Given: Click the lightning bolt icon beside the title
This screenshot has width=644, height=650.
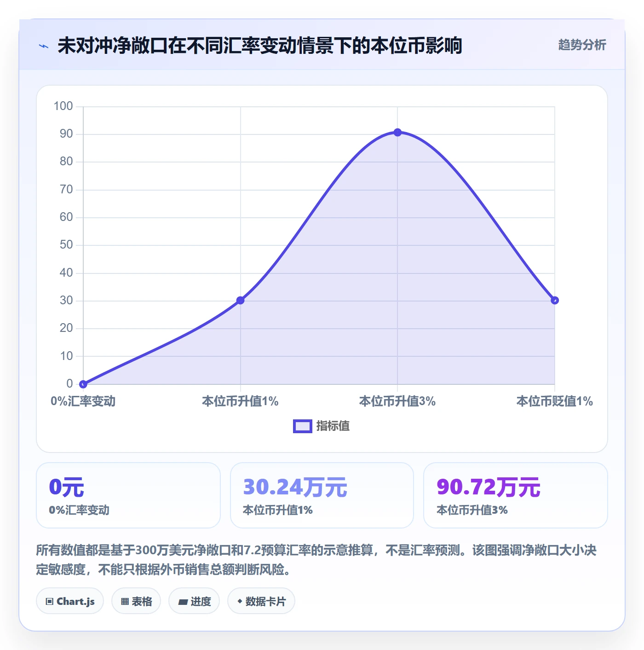Looking at the screenshot, I should (44, 46).
